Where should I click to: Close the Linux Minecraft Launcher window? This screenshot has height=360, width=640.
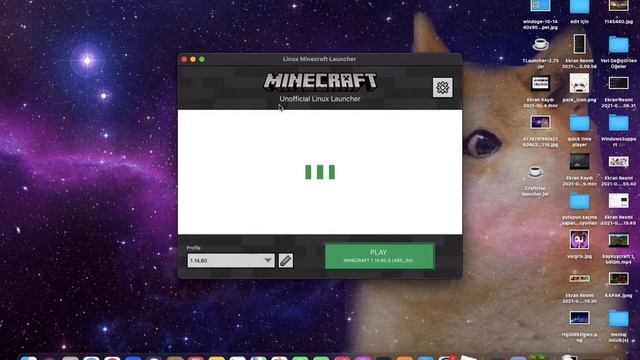pyautogui.click(x=184, y=59)
